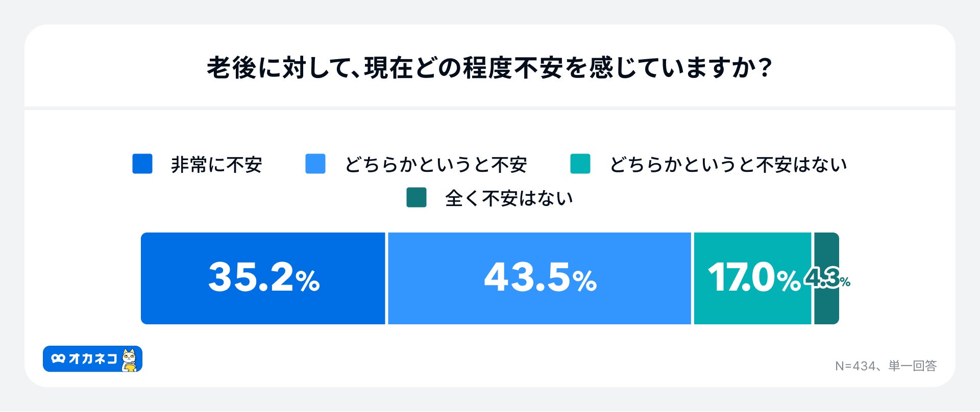This screenshot has width=980, height=412.
Task: Select the どちらかというと不安はない legend label
Action: tap(728, 165)
